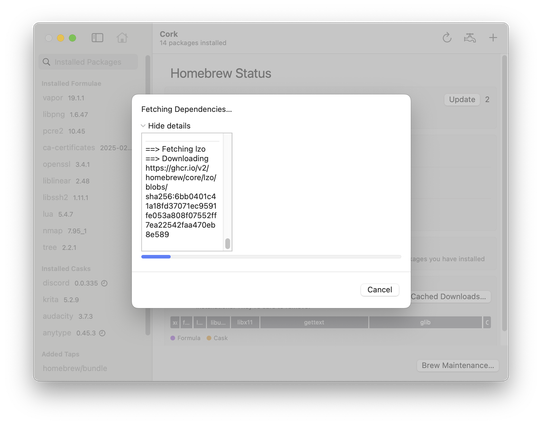Image resolution: width=542 pixels, height=425 pixels.
Task: Go to the home status page icon
Action: click(122, 38)
